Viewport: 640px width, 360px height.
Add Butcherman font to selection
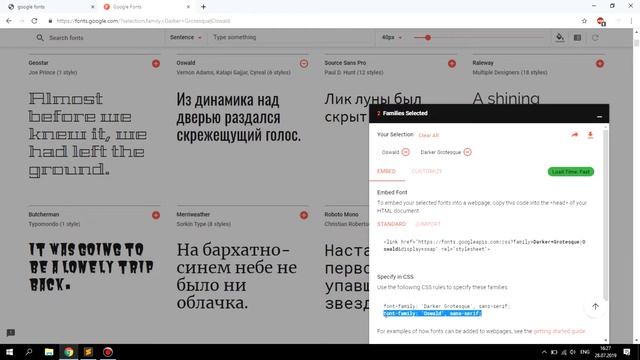(x=156, y=215)
